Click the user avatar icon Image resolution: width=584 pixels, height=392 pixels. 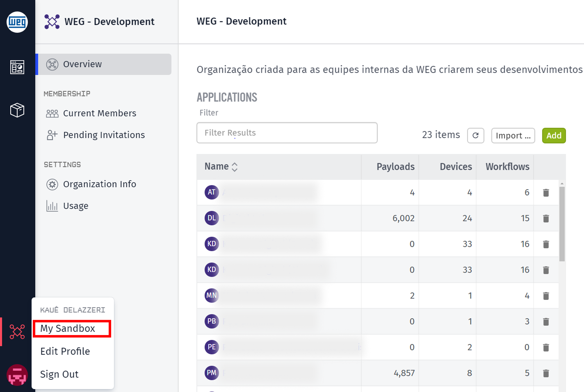pos(17,375)
